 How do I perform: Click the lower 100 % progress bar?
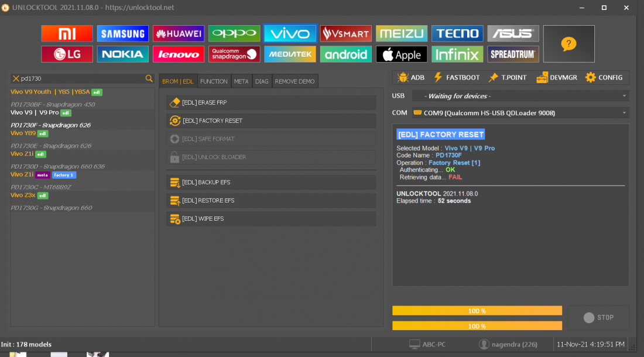pyautogui.click(x=477, y=326)
